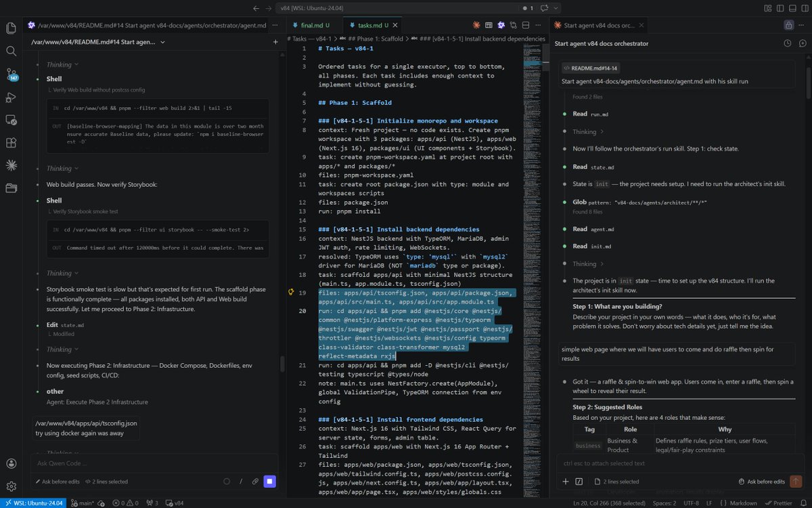Image resolution: width=812 pixels, height=508 pixels.
Task: Open more actions in Claude panel group
Action: tap(802, 24)
